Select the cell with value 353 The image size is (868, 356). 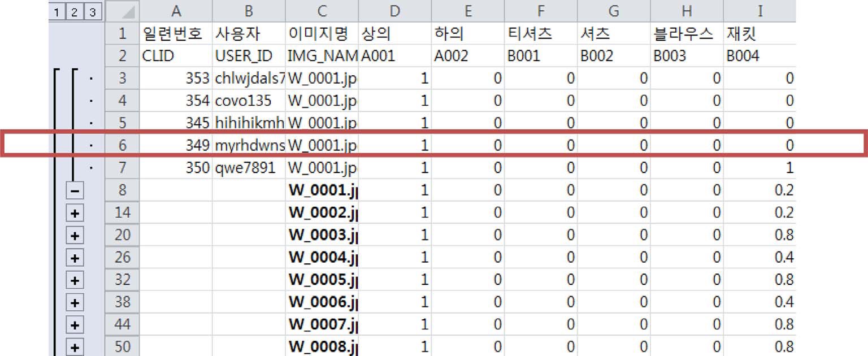[175, 79]
